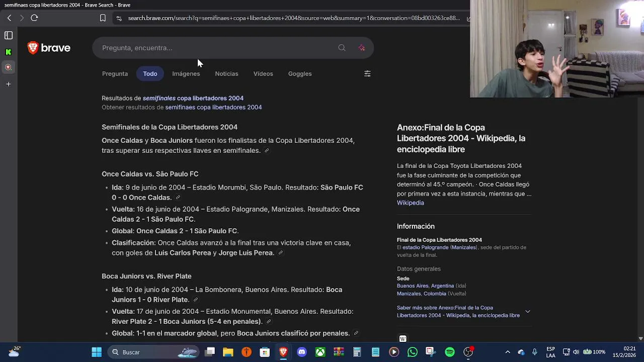Click link icon after 'Jorge Luis Perea'
The width and height of the screenshot is (644, 362).
(280, 253)
